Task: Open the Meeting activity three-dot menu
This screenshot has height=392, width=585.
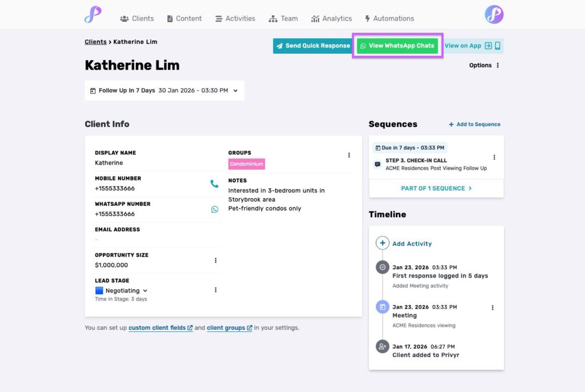Action: [x=492, y=308]
